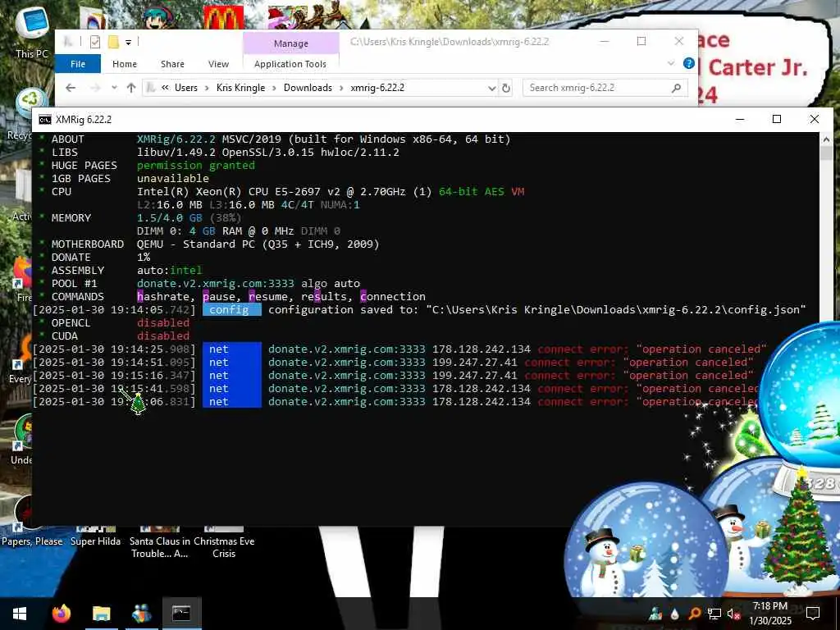The width and height of the screenshot is (840, 630).
Task: Open the address bar history dropdown
Action: pos(492,88)
